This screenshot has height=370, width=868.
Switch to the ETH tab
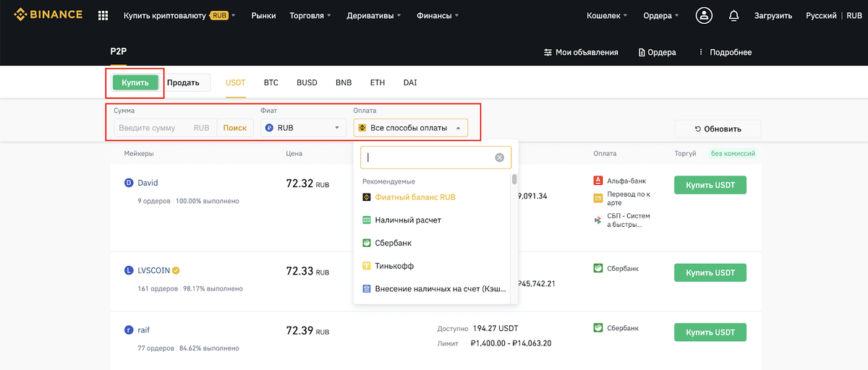tap(378, 82)
